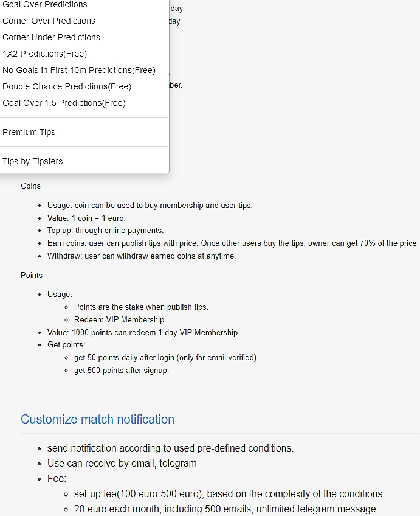Select No Goals in First 10m Predictions

[x=79, y=70]
